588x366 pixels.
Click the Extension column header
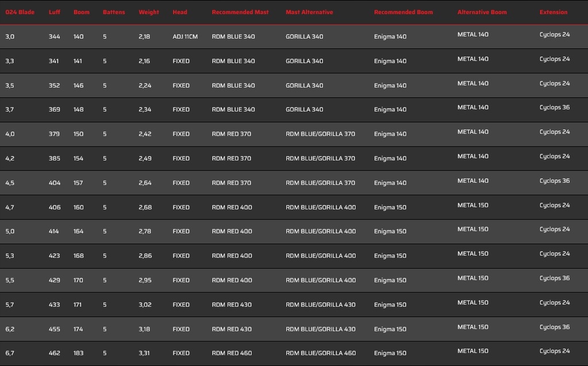click(x=553, y=12)
